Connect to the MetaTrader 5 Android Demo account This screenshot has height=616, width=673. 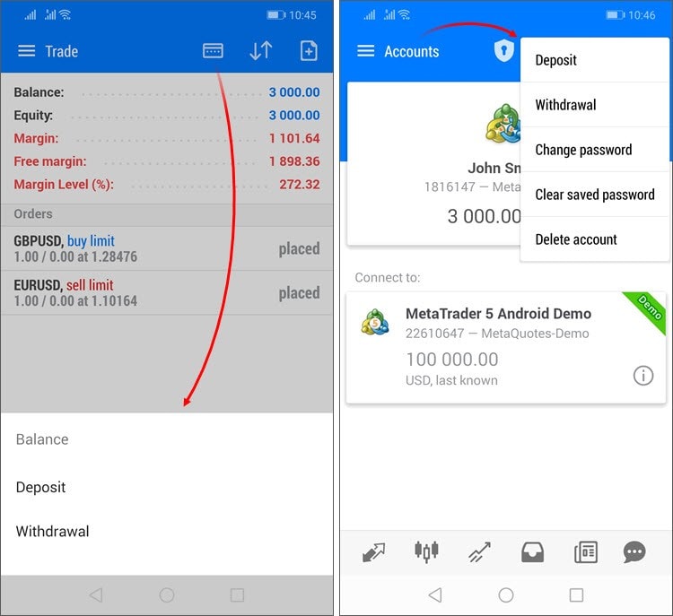pos(498,347)
